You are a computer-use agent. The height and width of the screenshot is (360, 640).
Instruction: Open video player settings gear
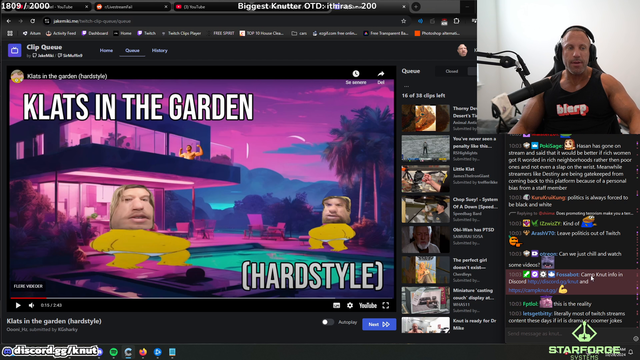coord(350,305)
